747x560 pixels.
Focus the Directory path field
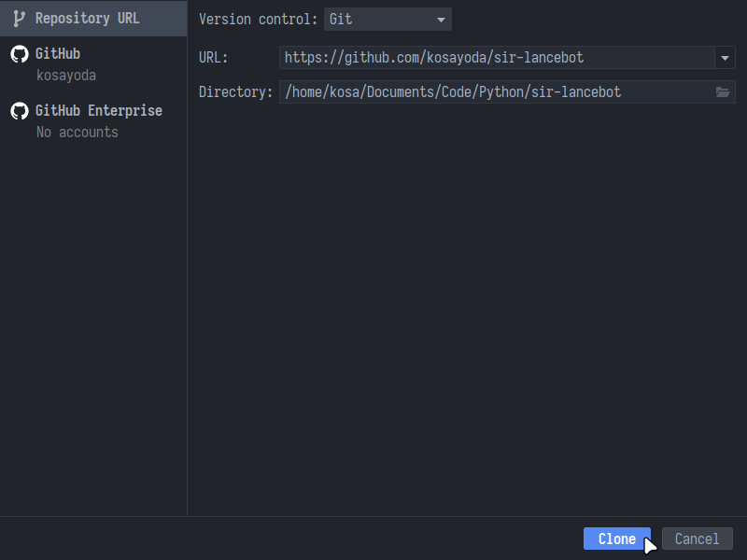click(467, 91)
